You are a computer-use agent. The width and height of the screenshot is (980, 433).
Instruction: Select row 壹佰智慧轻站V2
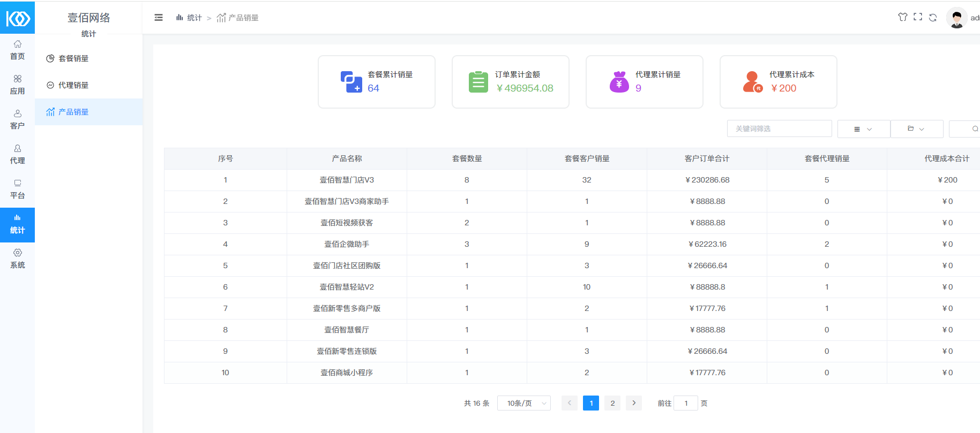pos(572,287)
